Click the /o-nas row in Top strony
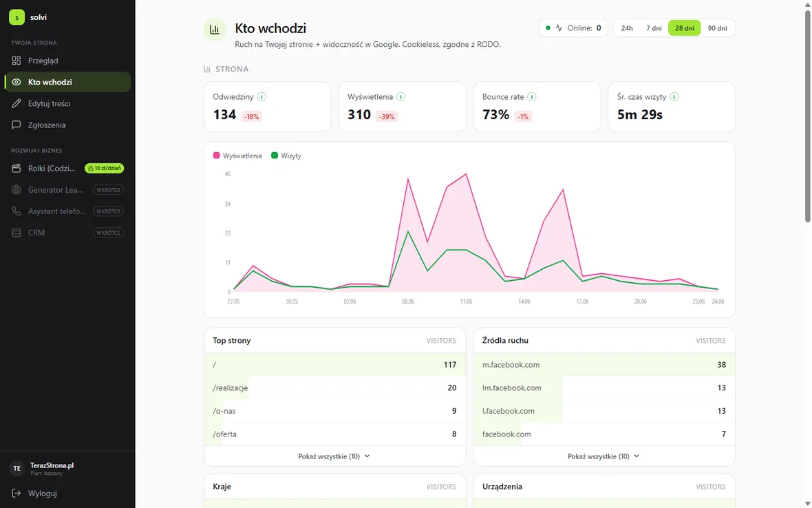The width and height of the screenshot is (812, 508). point(334,411)
